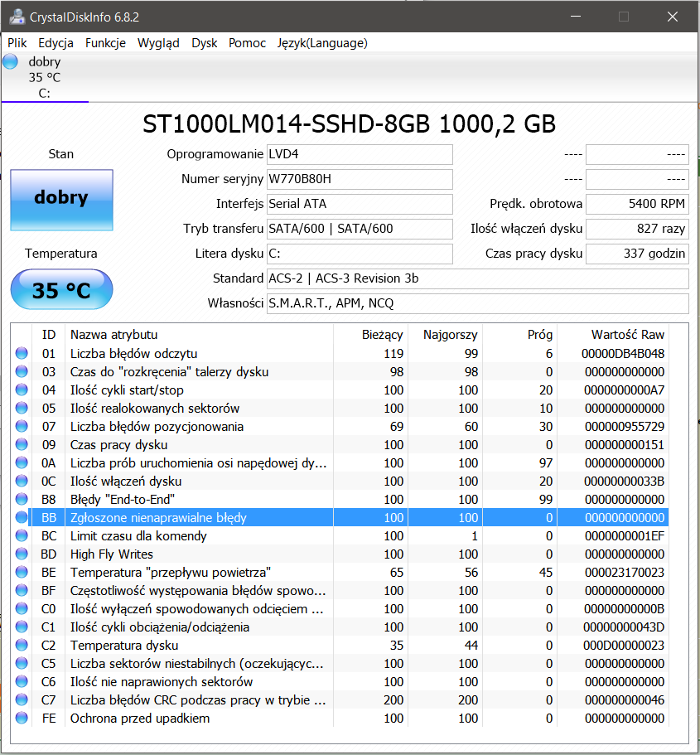700x755 pixels.
Task: Click the status orb for attribute C0
Action: tap(22, 609)
